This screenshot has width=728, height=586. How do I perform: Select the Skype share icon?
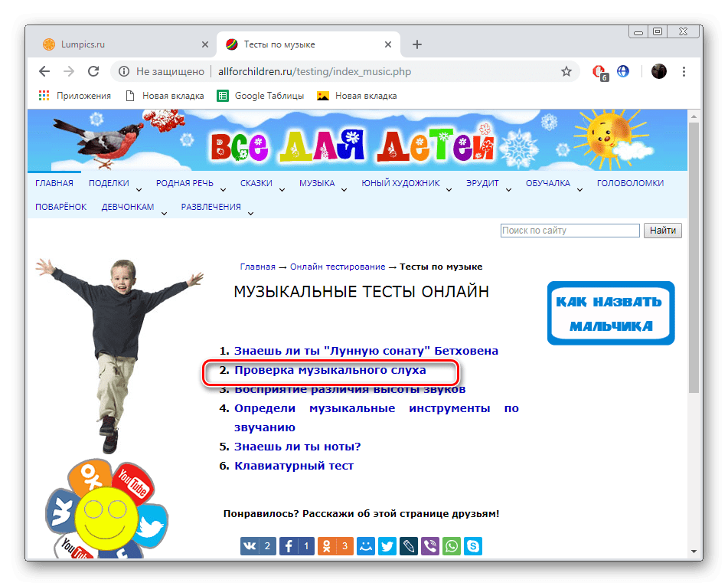click(473, 546)
